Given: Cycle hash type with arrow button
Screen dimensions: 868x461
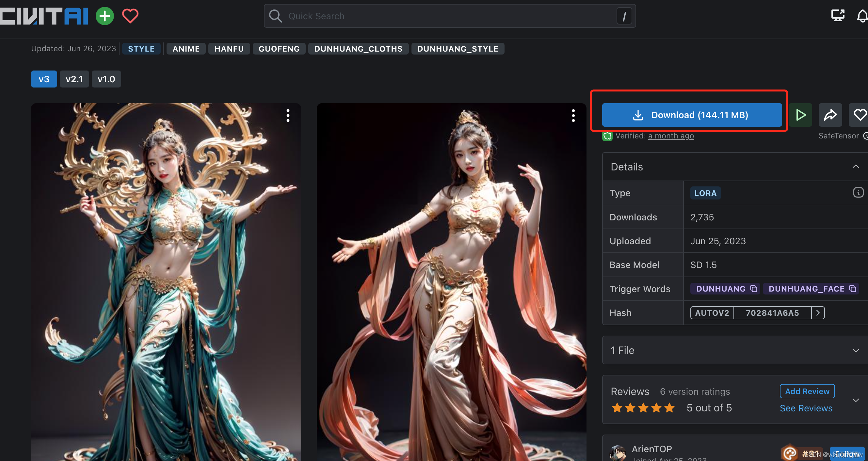Looking at the screenshot, I should pyautogui.click(x=818, y=313).
